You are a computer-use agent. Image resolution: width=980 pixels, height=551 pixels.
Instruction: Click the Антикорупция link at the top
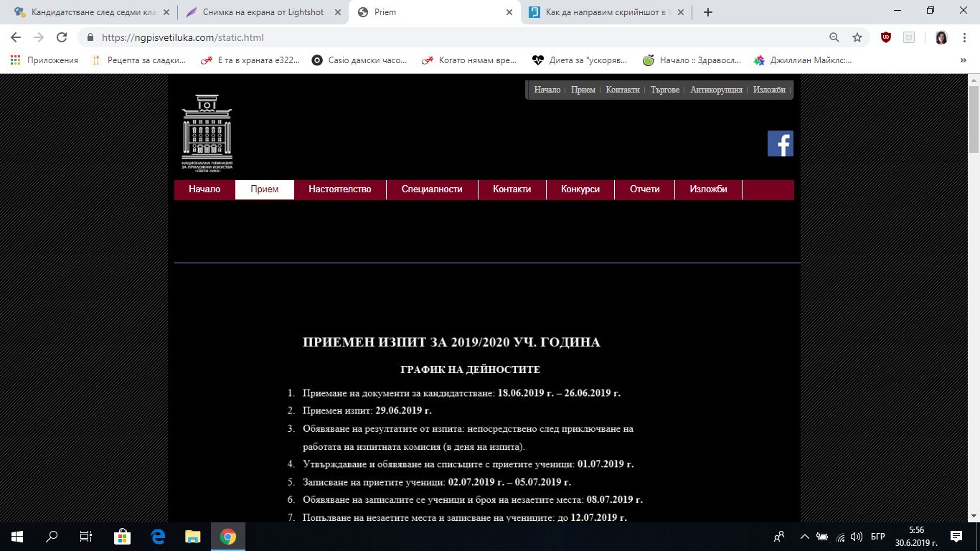click(716, 90)
